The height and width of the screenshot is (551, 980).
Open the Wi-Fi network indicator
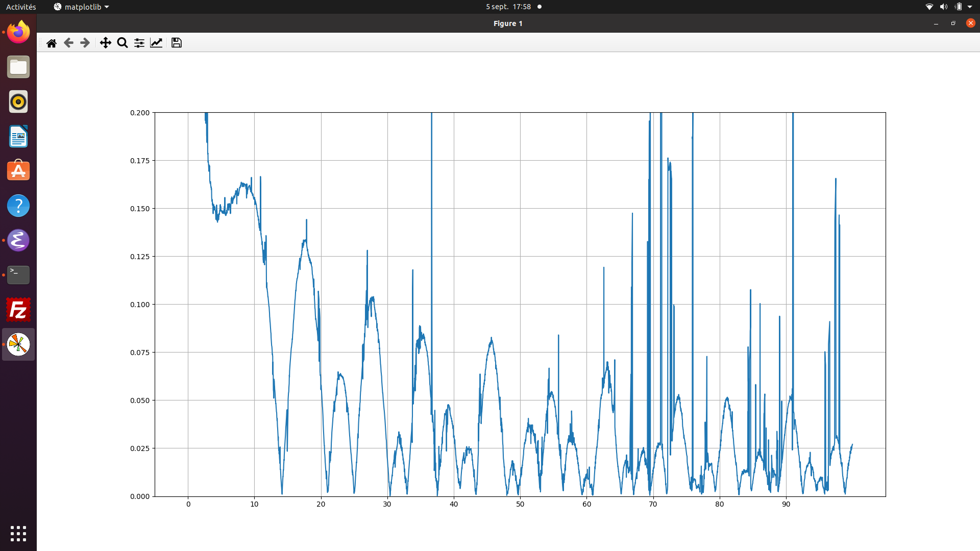pyautogui.click(x=929, y=7)
